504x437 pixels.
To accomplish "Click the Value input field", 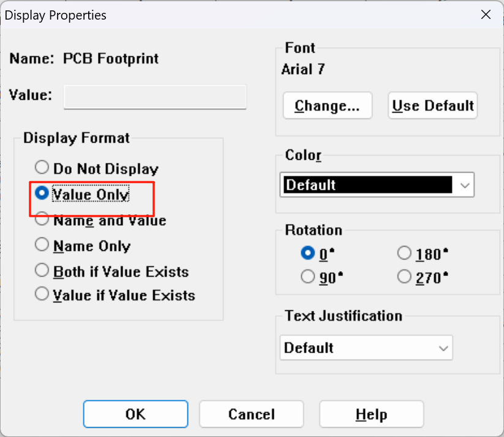I will pos(155,97).
